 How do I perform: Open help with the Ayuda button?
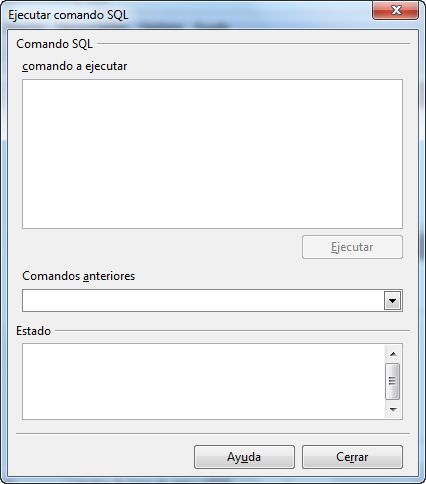coord(244,457)
